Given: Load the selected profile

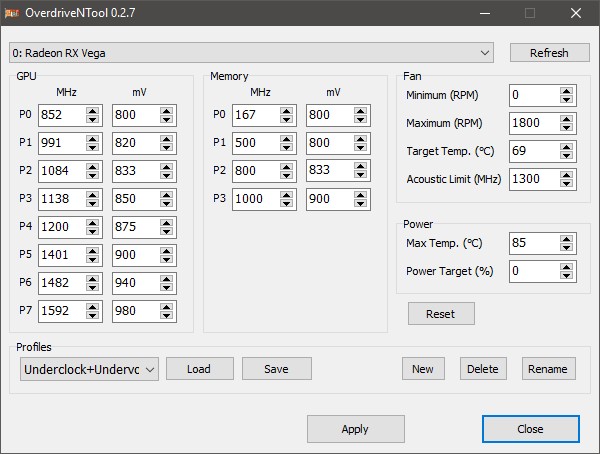Looking at the screenshot, I should 200,369.
